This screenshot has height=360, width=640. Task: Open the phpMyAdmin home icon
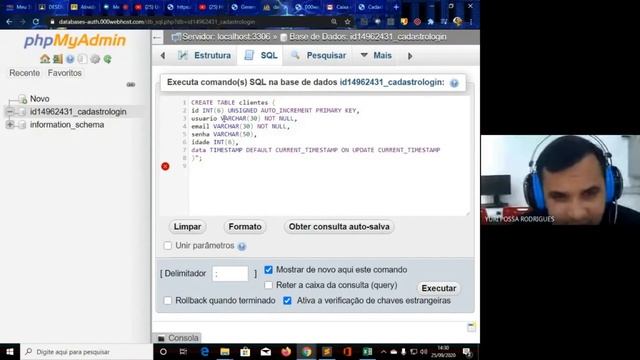[45, 59]
